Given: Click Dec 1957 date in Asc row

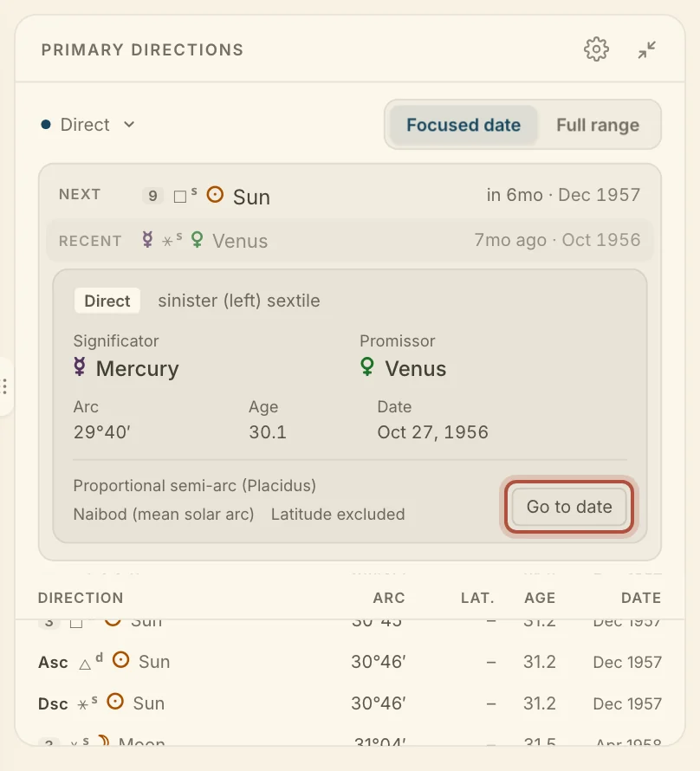Looking at the screenshot, I should pos(627,663).
